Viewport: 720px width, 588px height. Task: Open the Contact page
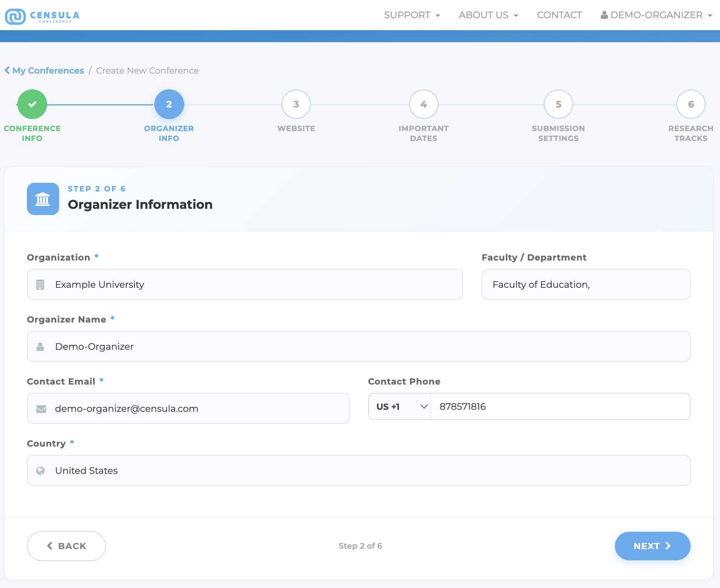coord(559,15)
